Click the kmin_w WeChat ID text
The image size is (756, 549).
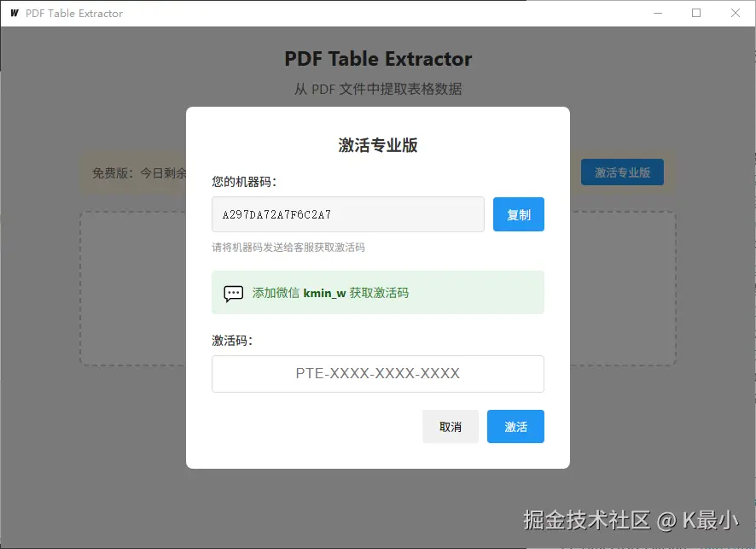coord(324,293)
